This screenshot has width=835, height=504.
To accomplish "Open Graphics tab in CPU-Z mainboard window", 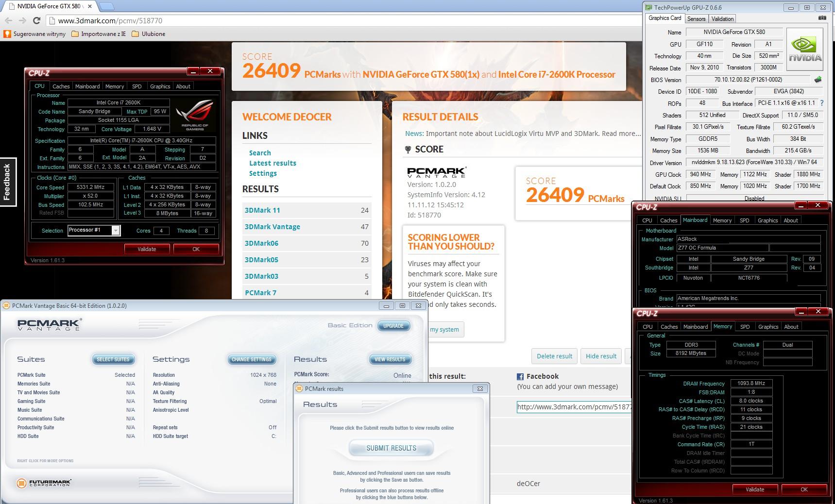I will [x=767, y=220].
